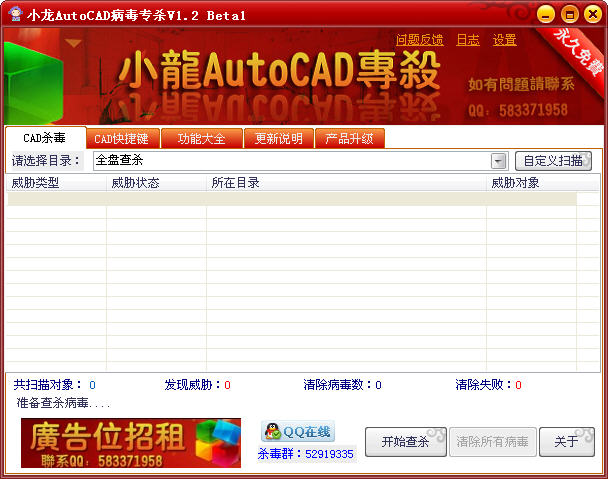Click the 问题反馈 link
The image size is (608, 479).
click(x=419, y=40)
